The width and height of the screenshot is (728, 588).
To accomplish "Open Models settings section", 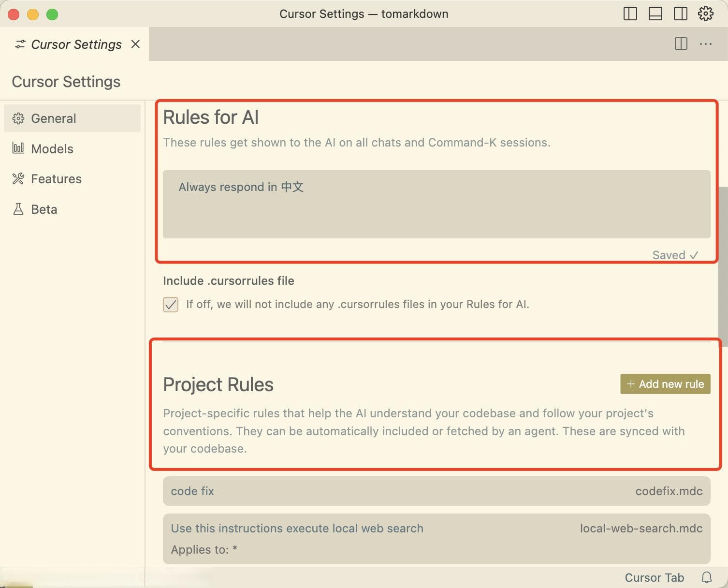I will tap(72, 149).
